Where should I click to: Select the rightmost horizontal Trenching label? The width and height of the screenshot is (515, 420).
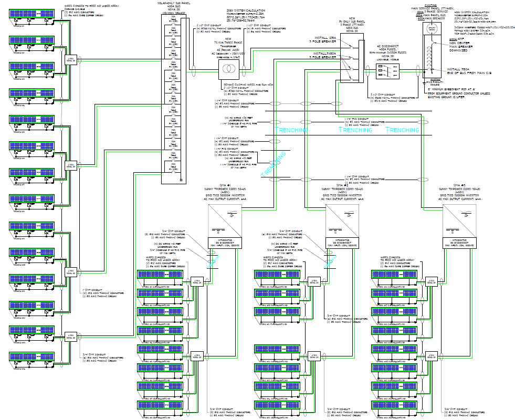pos(402,130)
